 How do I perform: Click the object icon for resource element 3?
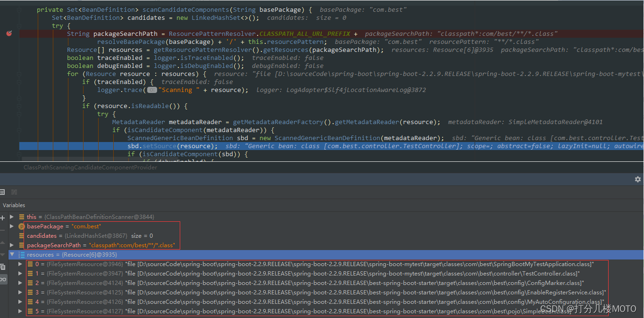[30, 293]
